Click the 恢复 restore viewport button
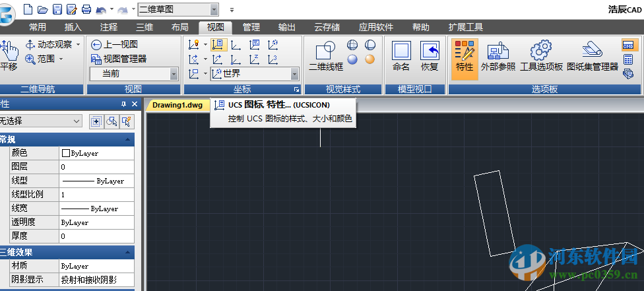This screenshot has height=291, width=644. tap(430, 56)
